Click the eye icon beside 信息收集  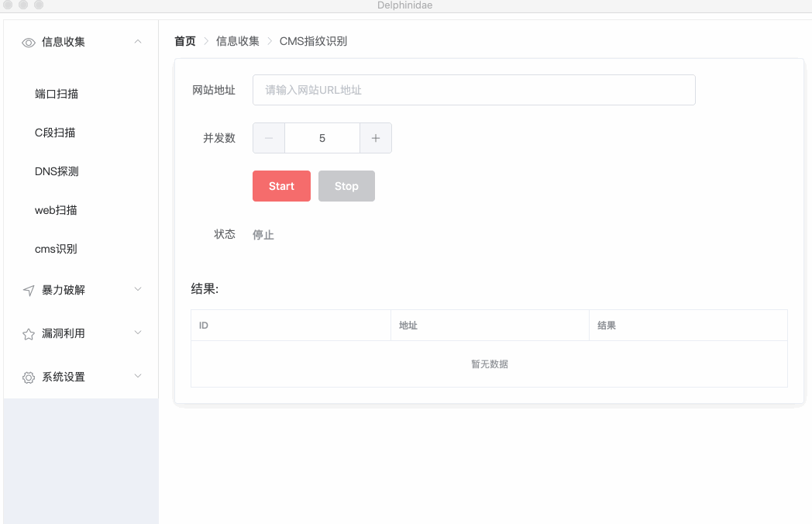click(29, 43)
